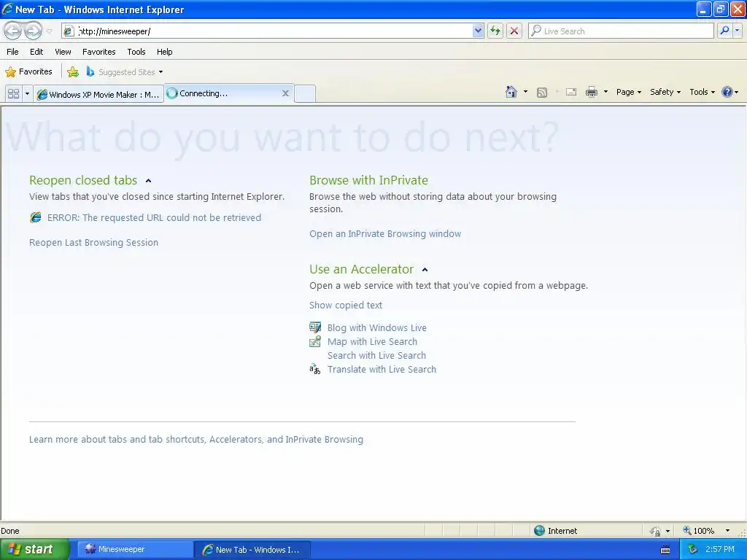Click the address bar with http://minesweeper/
This screenshot has height=560, width=747.
point(274,31)
